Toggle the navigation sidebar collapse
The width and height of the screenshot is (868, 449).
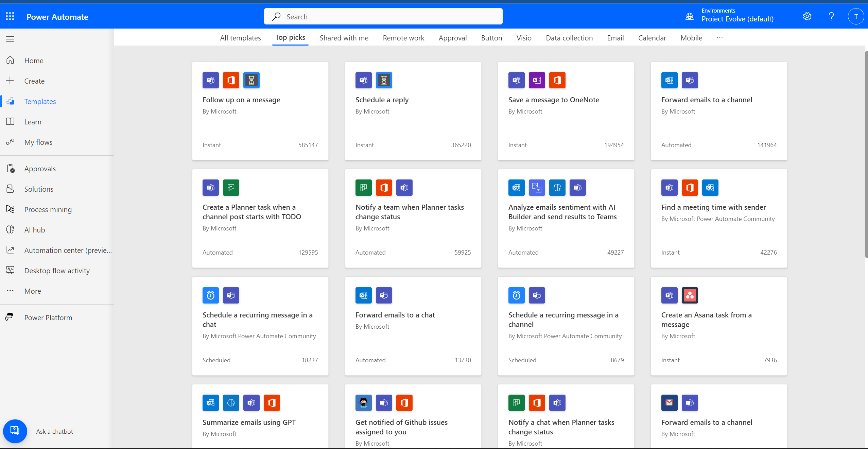(x=10, y=39)
